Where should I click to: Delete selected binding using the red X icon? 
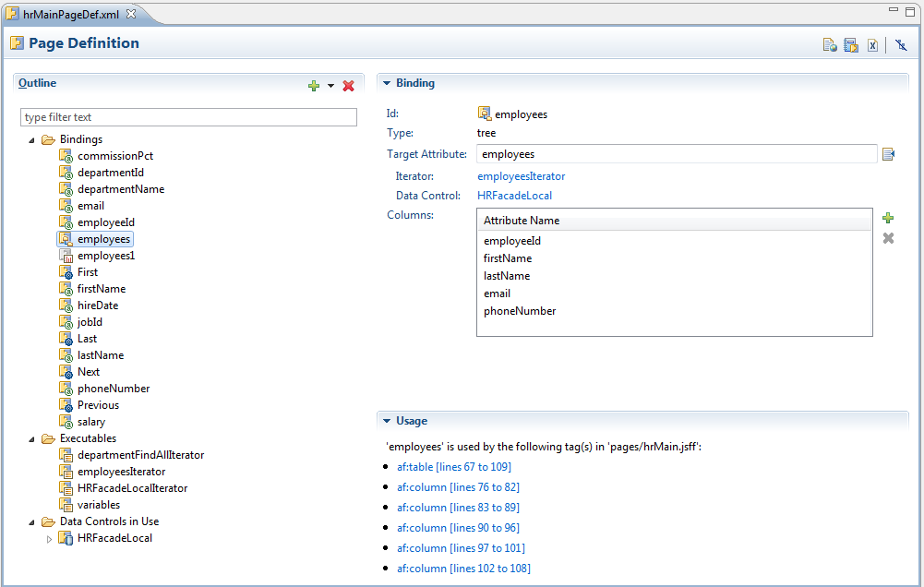[x=349, y=85]
